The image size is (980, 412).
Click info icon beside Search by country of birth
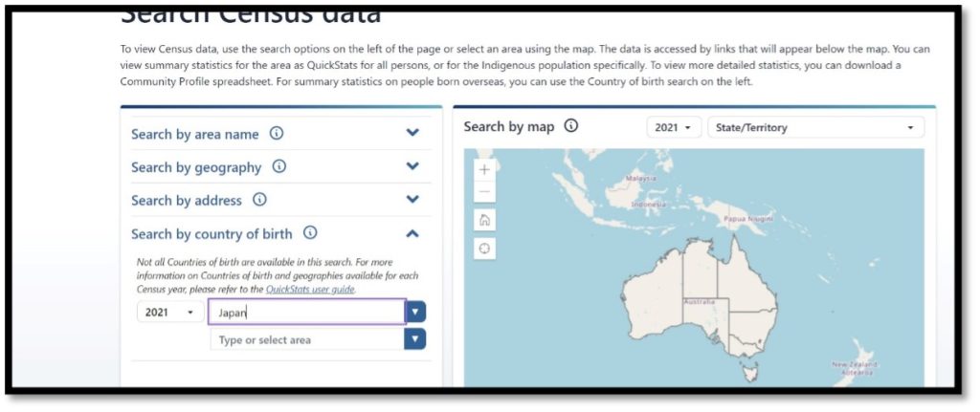310,233
